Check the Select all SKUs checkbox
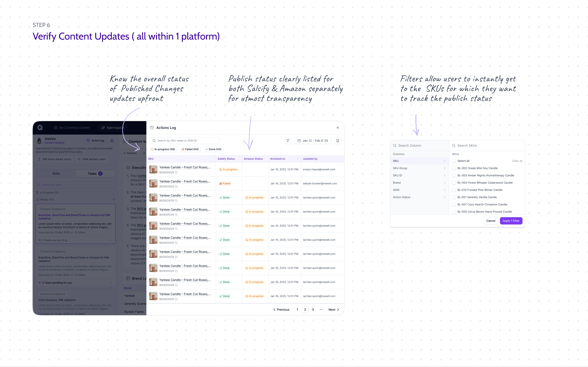This screenshot has width=588, height=367. pyautogui.click(x=454, y=161)
